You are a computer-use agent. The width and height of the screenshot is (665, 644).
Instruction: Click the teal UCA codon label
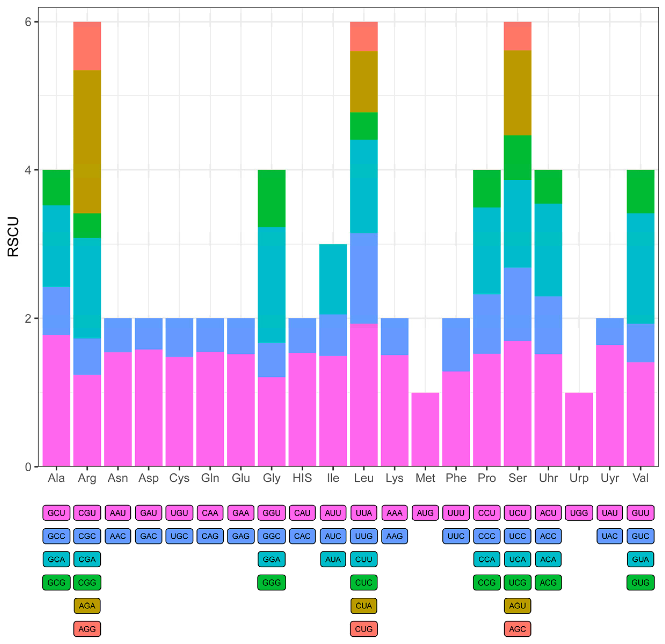[x=517, y=559]
